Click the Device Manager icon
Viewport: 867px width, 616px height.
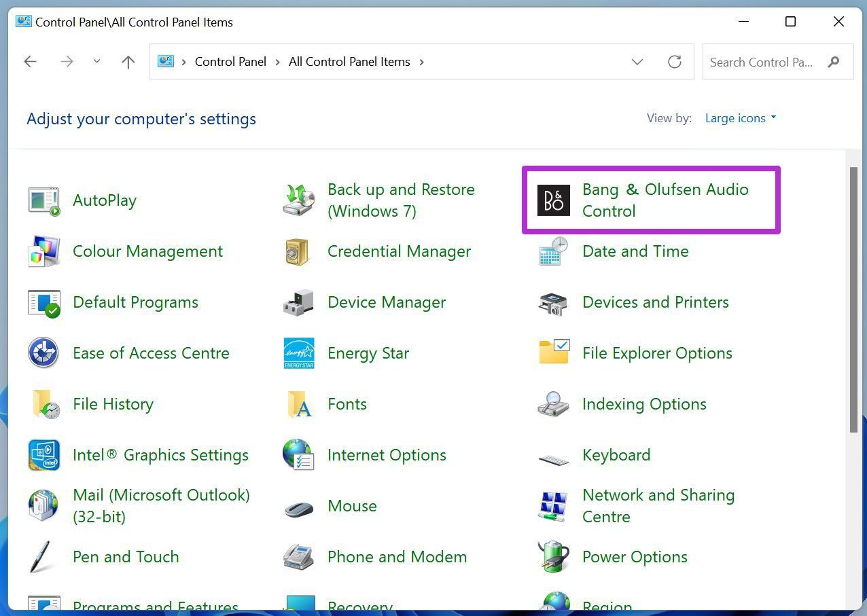point(299,302)
